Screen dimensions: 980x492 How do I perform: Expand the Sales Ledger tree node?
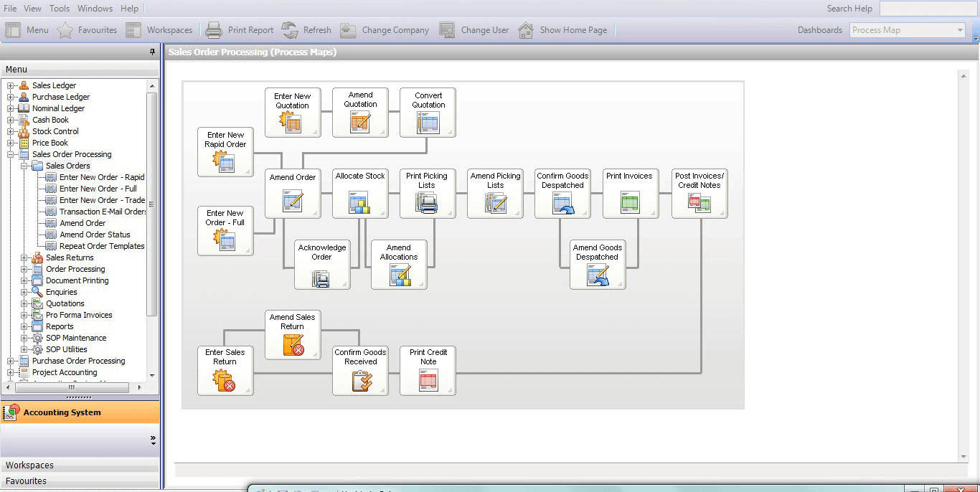pyautogui.click(x=11, y=85)
